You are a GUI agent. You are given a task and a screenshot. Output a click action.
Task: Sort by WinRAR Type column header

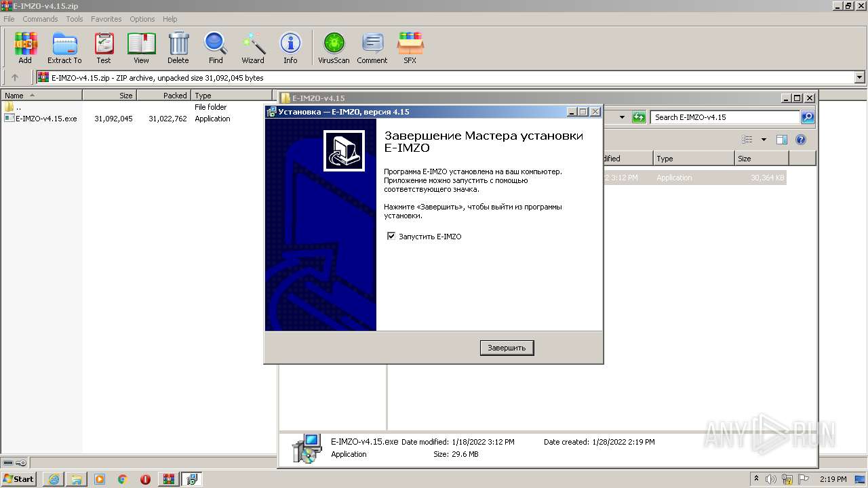point(232,96)
